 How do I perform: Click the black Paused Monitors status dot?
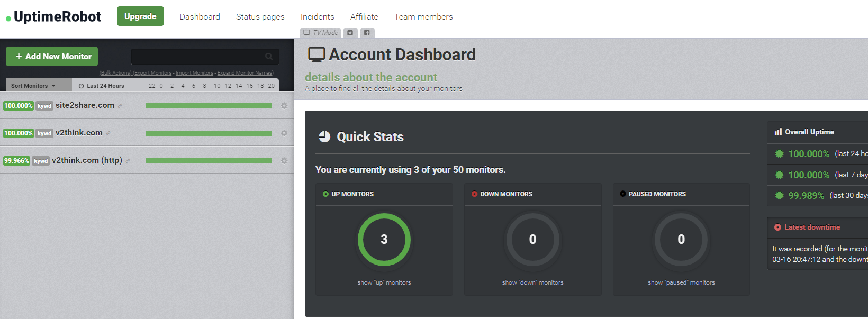tap(623, 194)
